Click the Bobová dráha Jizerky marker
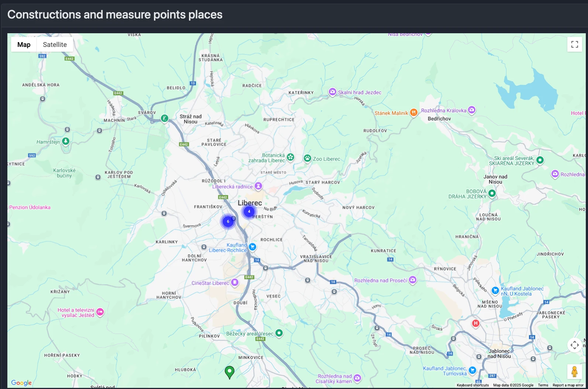Image resolution: width=588 pixels, height=389 pixels. (492, 193)
